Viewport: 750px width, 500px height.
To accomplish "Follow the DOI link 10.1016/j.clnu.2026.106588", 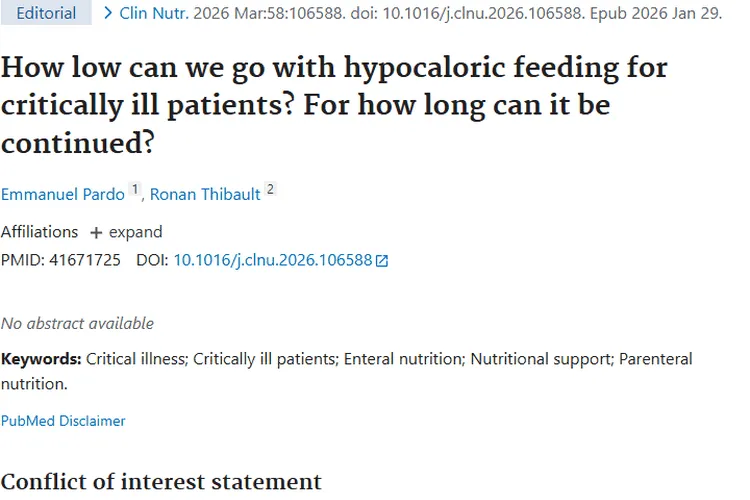I will (272, 260).
